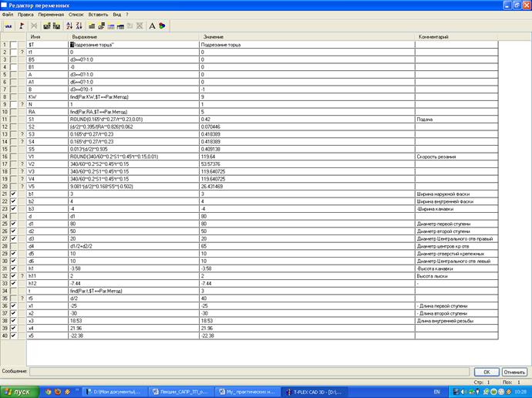
Task: Select V1 value cell '119.64'
Action: [307, 157]
